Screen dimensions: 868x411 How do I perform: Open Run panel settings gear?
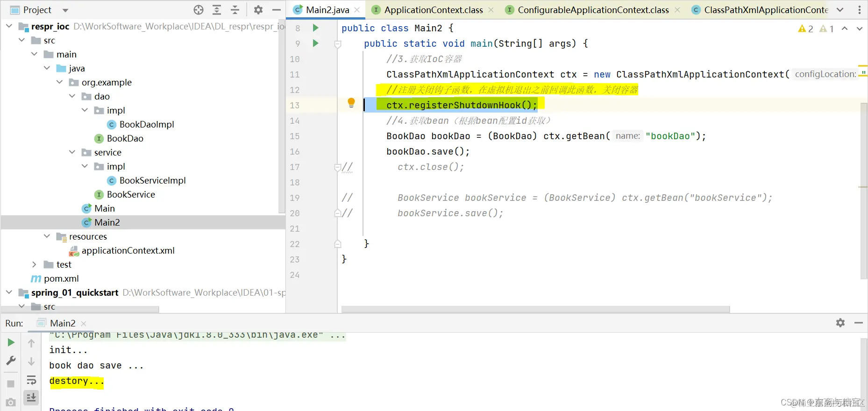coord(840,323)
